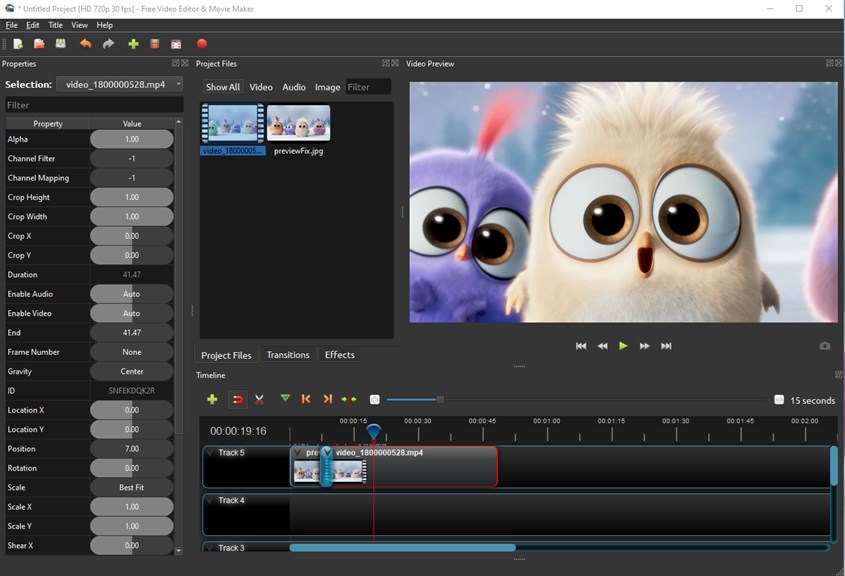Click the timeline zoom slider
The image size is (845, 576).
coord(439,400)
